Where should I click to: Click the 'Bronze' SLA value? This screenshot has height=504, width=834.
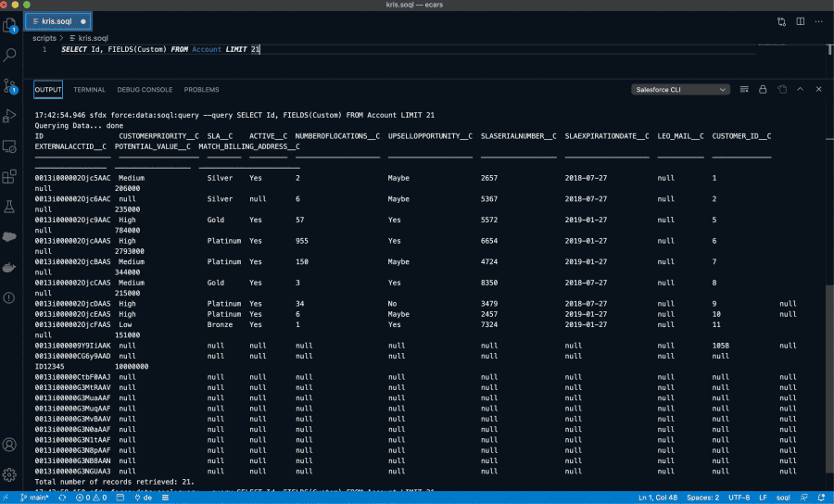(x=220, y=325)
